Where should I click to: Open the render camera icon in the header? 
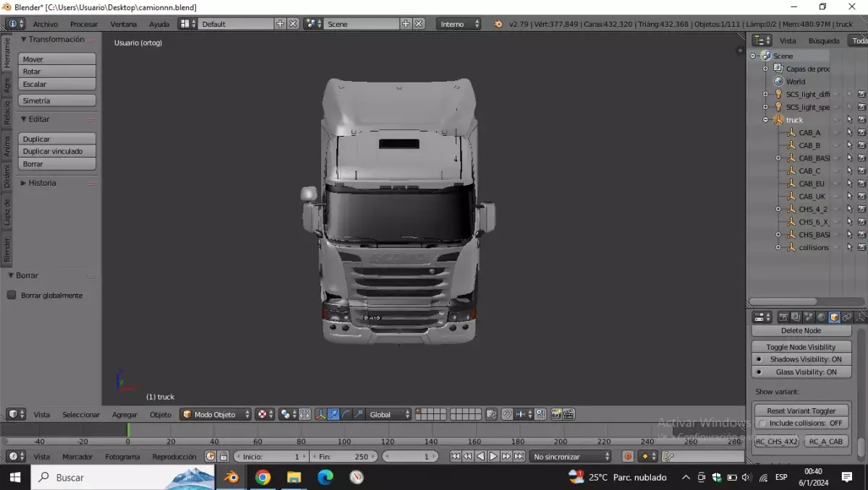[556, 414]
